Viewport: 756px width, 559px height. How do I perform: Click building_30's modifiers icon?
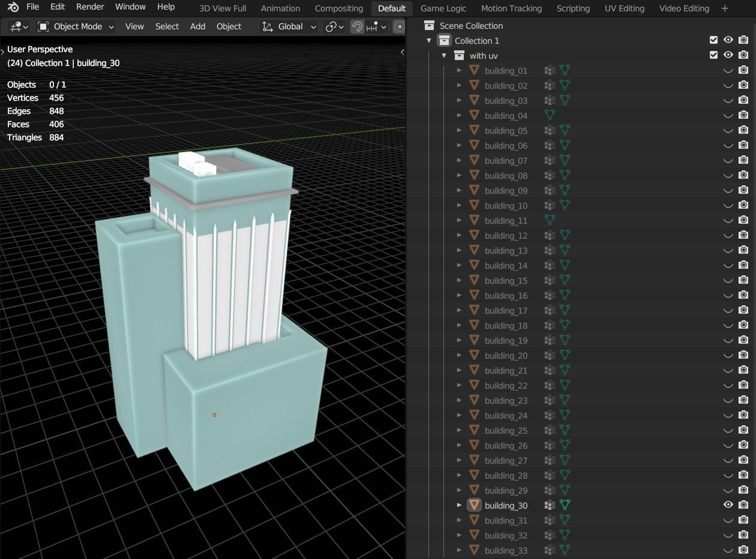pos(549,505)
